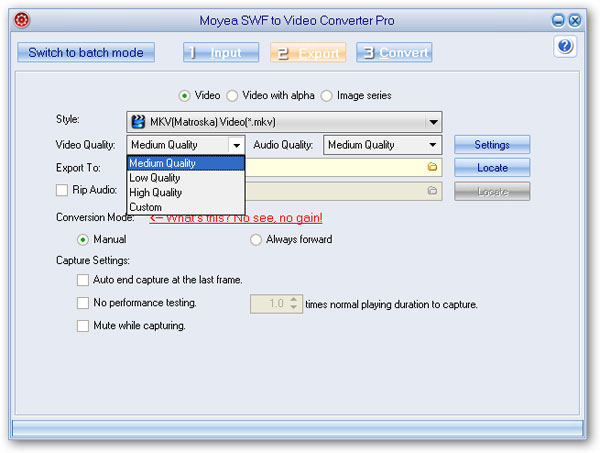The width and height of the screenshot is (600, 453).
Task: Go to the Export step tab
Action: (x=308, y=52)
